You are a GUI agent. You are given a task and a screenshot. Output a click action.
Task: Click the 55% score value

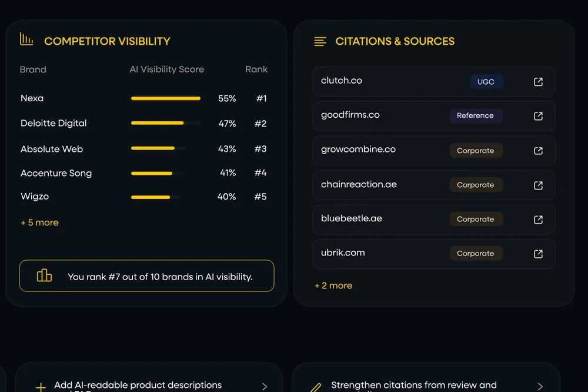(x=227, y=98)
